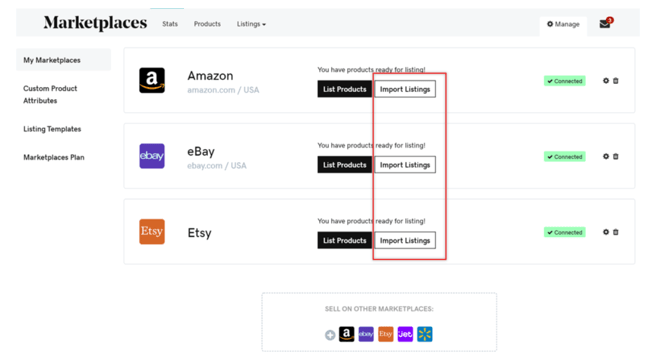
Task: Open Custom Product Attributes
Action: [x=50, y=95]
